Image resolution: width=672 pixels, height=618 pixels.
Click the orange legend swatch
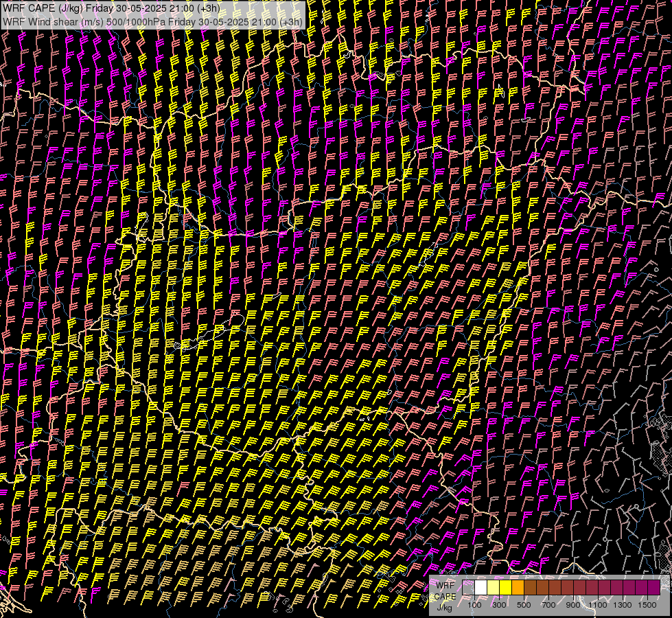point(518,587)
